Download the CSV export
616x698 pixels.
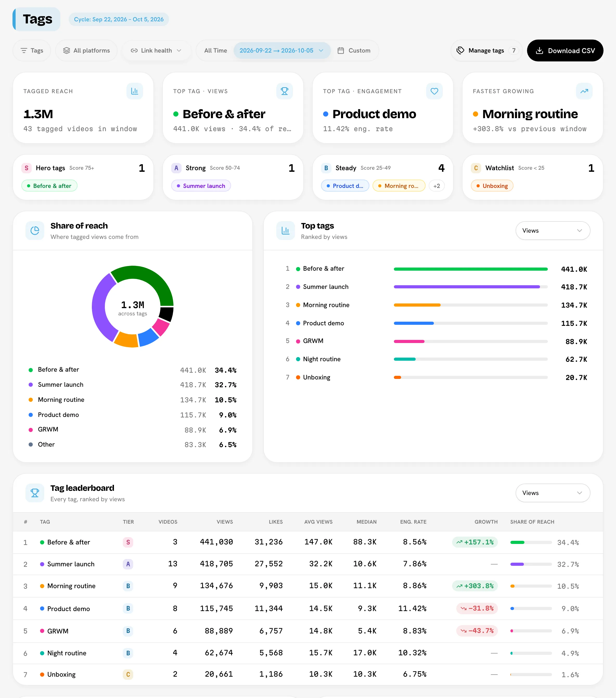click(x=565, y=50)
